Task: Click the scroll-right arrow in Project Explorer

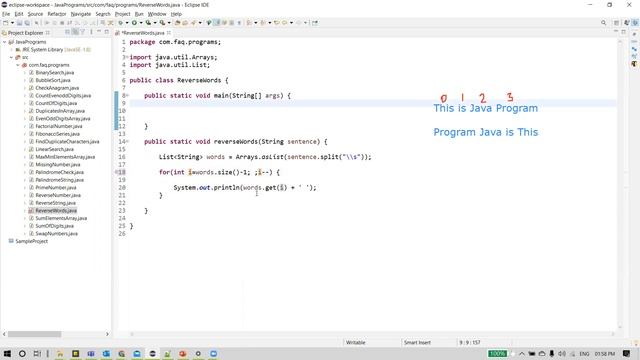Action: tap(107, 334)
